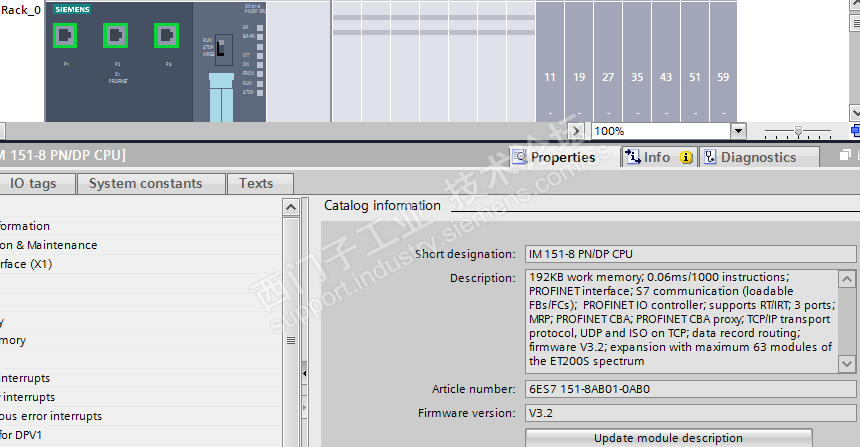Select the middle PROFINET port on CPU
860x447 pixels.
115,36
